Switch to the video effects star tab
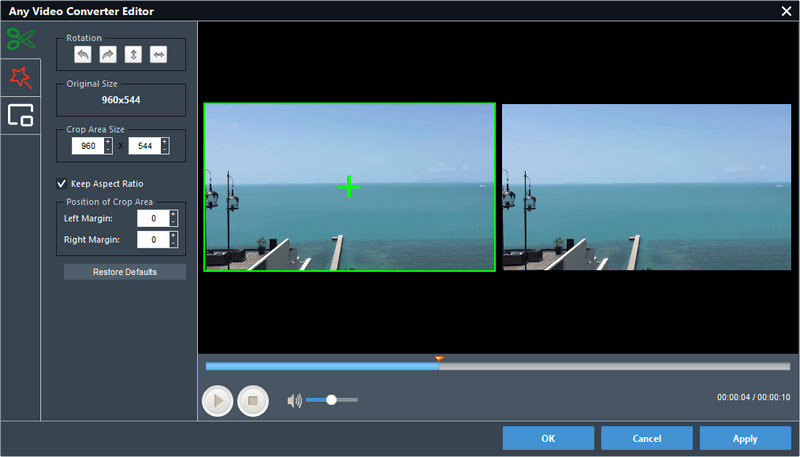 pos(20,76)
